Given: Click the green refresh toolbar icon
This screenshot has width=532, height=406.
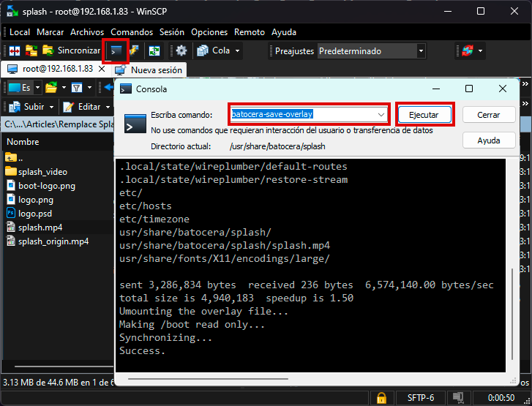Looking at the screenshot, I should [154, 51].
